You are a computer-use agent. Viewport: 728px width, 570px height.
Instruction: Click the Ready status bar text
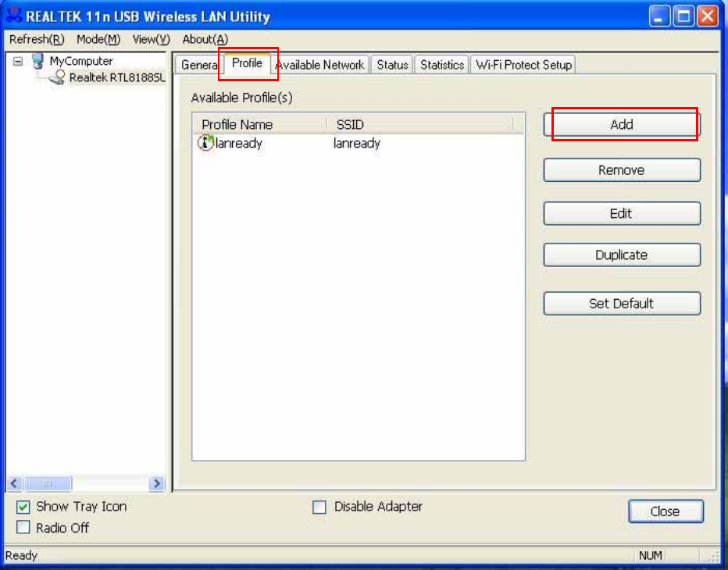[21, 555]
